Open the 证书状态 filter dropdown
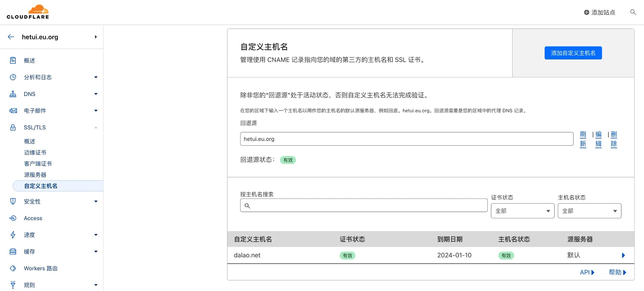644x291 pixels. coord(522,211)
